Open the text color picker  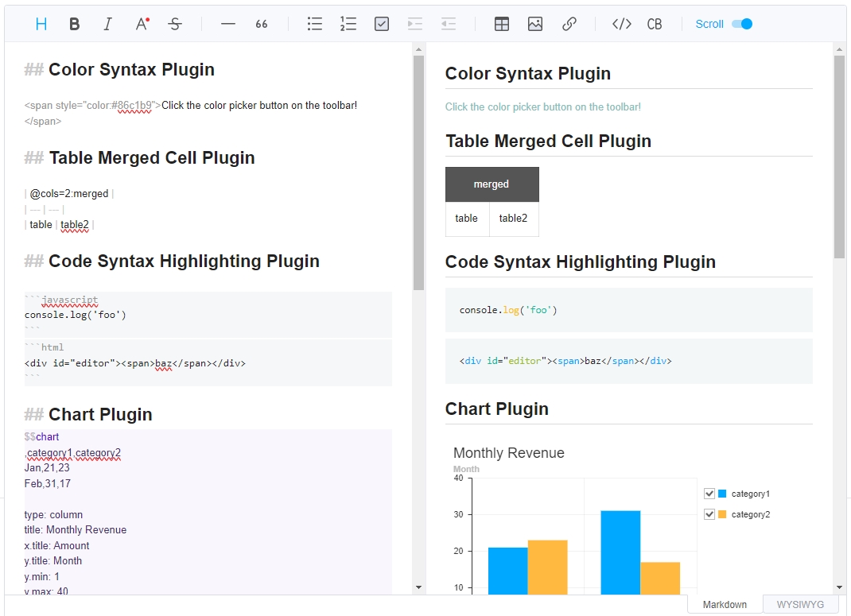(x=142, y=24)
